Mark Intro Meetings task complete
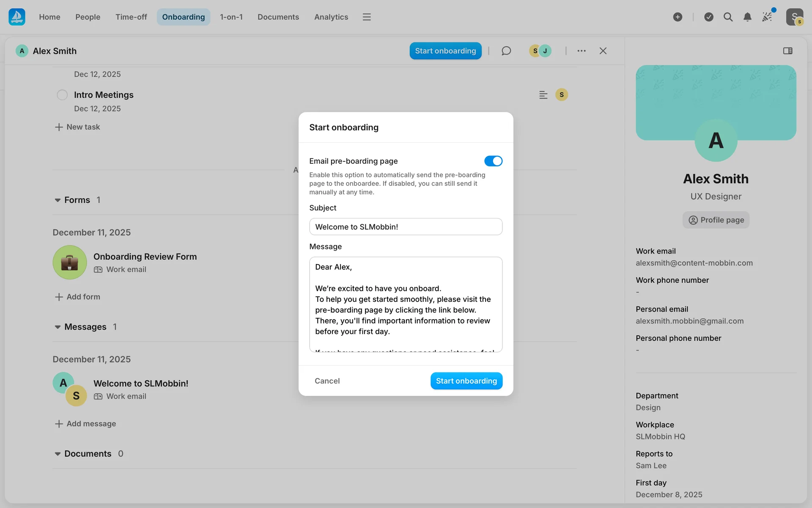 click(x=62, y=95)
